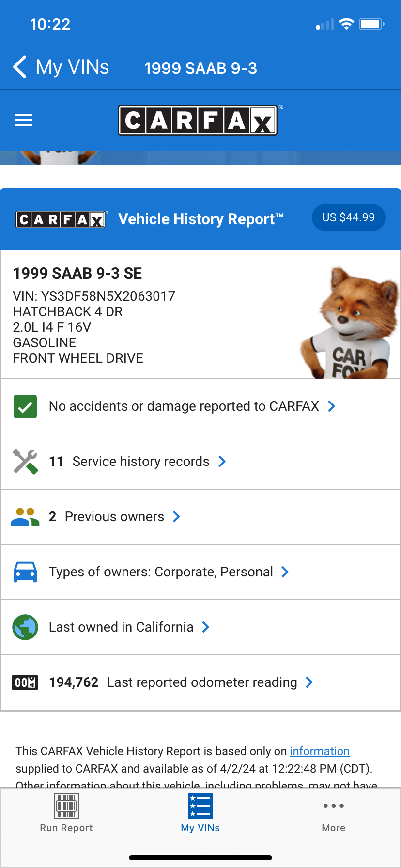
Task: Tap the wrench service history icon
Action: (25, 462)
